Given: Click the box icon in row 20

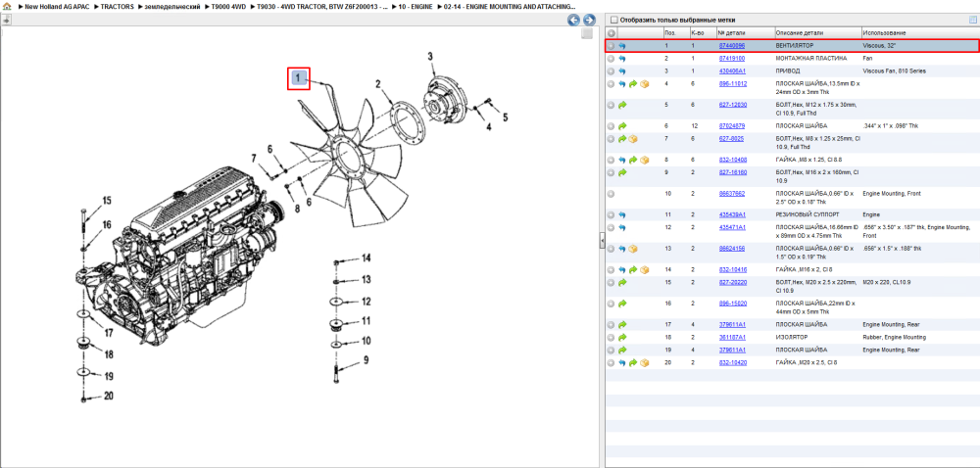Looking at the screenshot, I should coord(645,362).
